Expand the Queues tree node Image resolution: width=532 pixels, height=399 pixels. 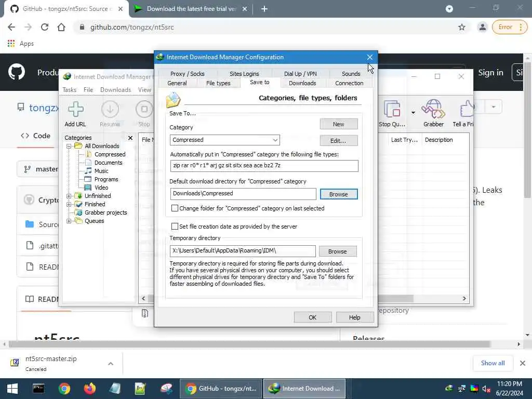point(69,221)
